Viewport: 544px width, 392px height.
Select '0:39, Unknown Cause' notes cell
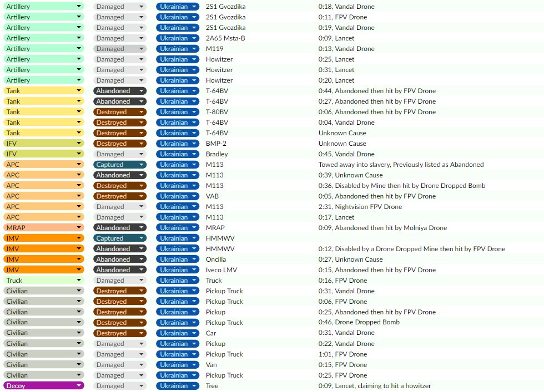click(x=350, y=175)
